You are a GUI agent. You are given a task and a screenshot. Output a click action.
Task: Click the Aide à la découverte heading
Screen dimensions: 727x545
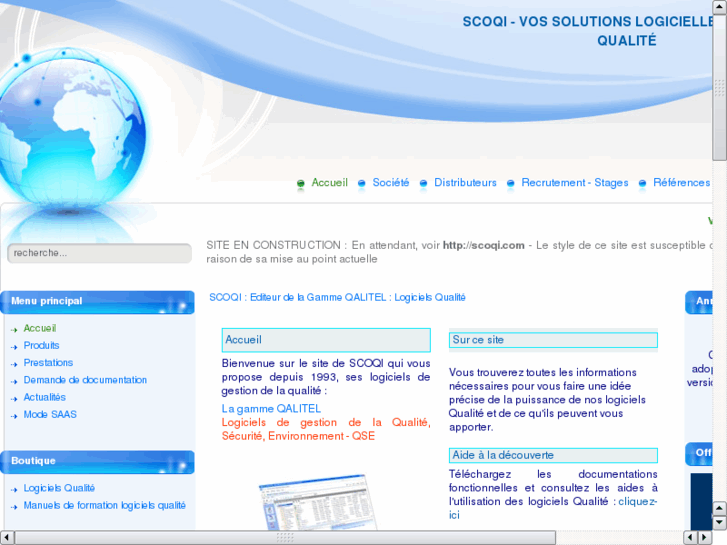pyautogui.click(x=553, y=455)
